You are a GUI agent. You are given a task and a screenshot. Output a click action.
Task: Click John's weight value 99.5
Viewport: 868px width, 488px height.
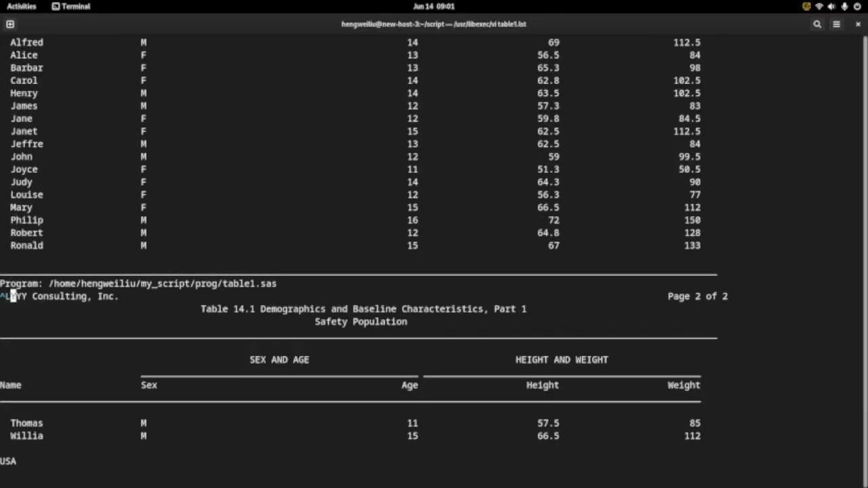click(689, 157)
